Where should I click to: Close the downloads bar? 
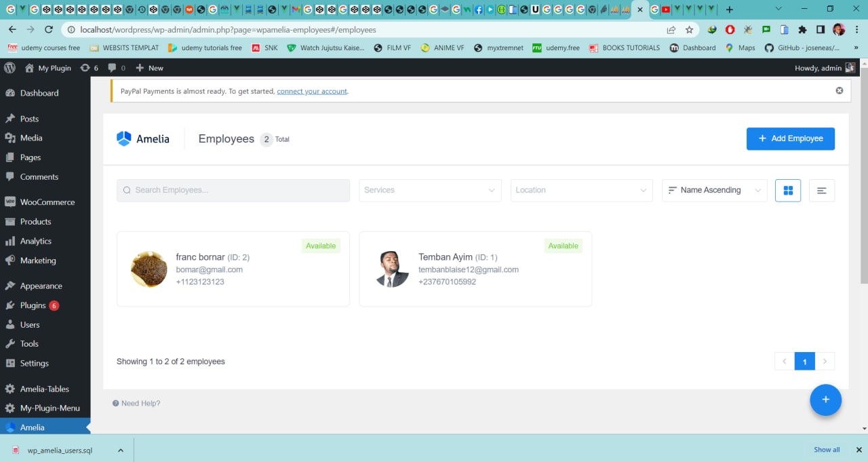tap(858, 449)
